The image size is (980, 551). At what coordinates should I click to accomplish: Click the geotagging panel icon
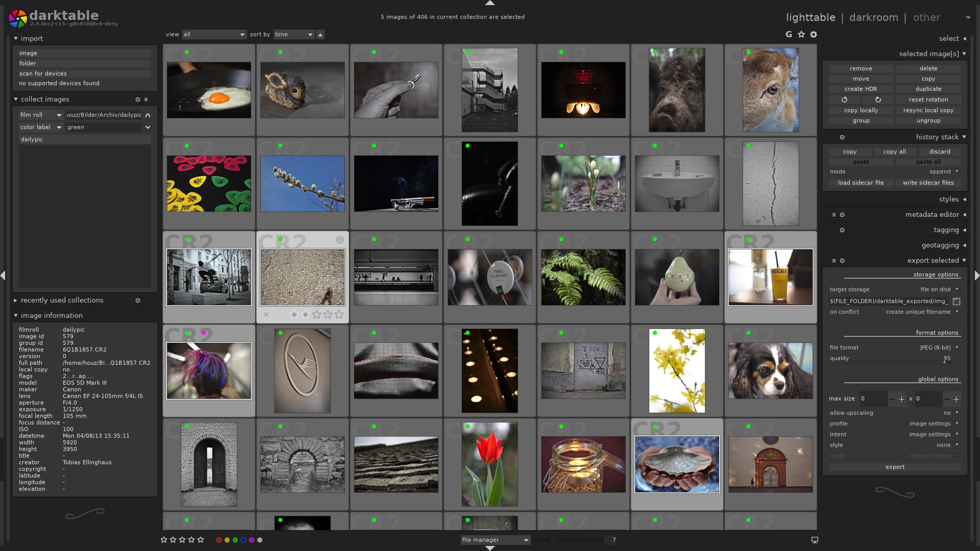tap(963, 245)
